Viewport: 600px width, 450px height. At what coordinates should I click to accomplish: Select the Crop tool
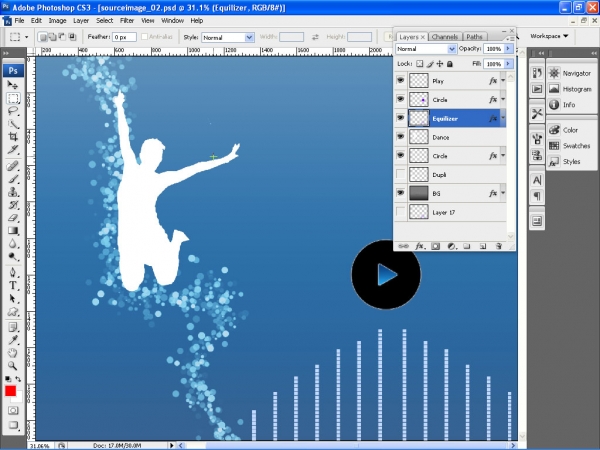point(13,137)
